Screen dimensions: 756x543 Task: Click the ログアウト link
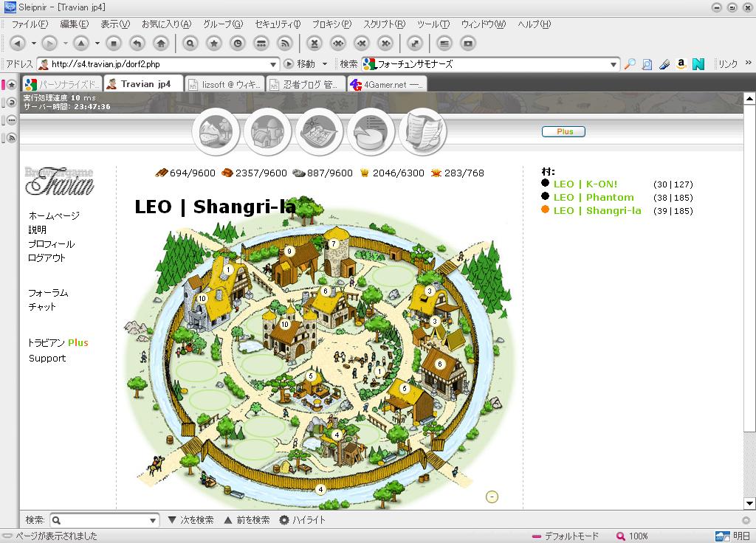47,257
